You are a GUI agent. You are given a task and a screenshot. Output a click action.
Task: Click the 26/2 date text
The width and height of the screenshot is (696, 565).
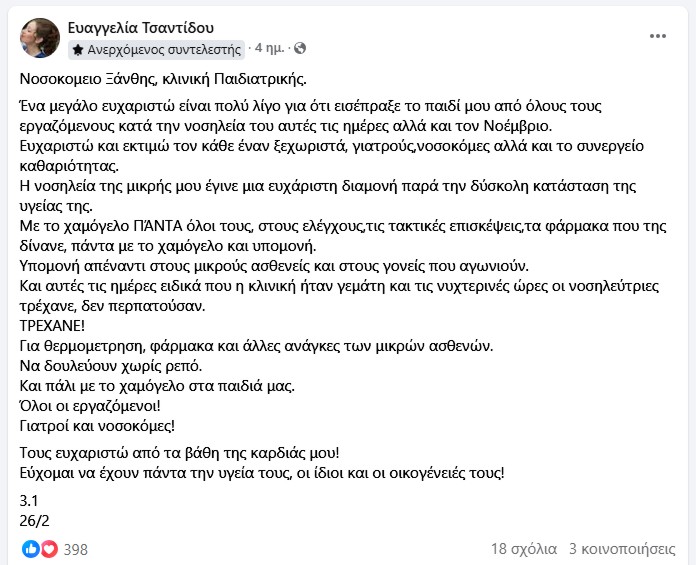pyautogui.click(x=34, y=520)
